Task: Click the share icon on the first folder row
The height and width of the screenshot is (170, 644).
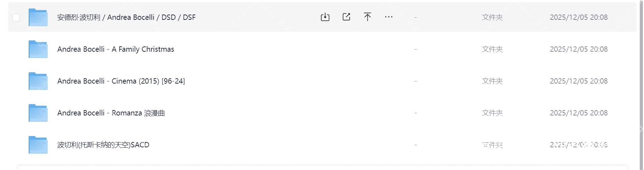Action: pyautogui.click(x=346, y=17)
